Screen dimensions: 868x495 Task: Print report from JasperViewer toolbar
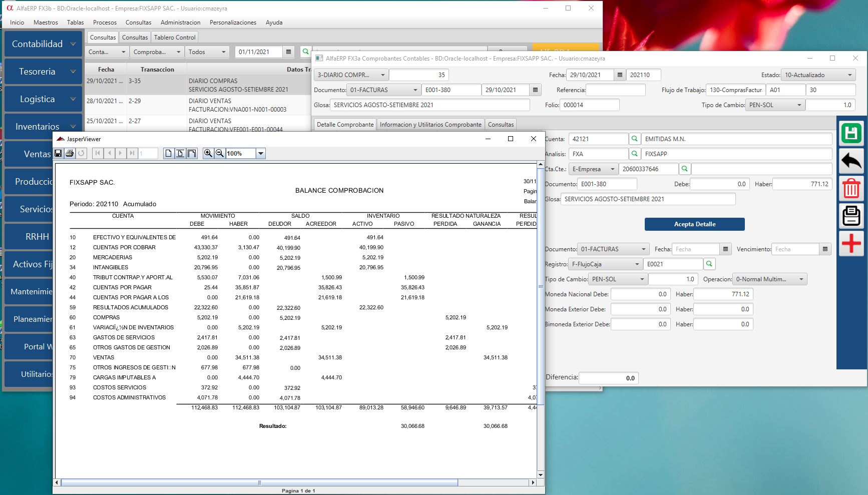(x=70, y=153)
